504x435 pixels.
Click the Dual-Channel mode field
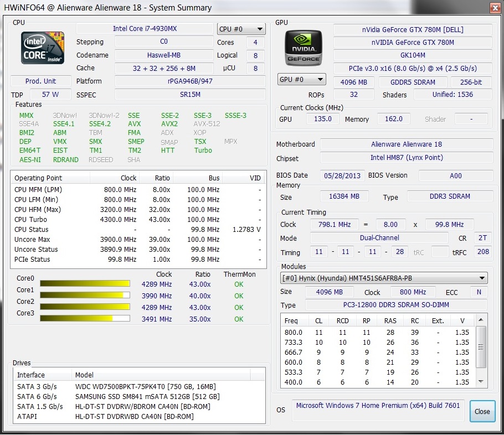pyautogui.click(x=379, y=238)
